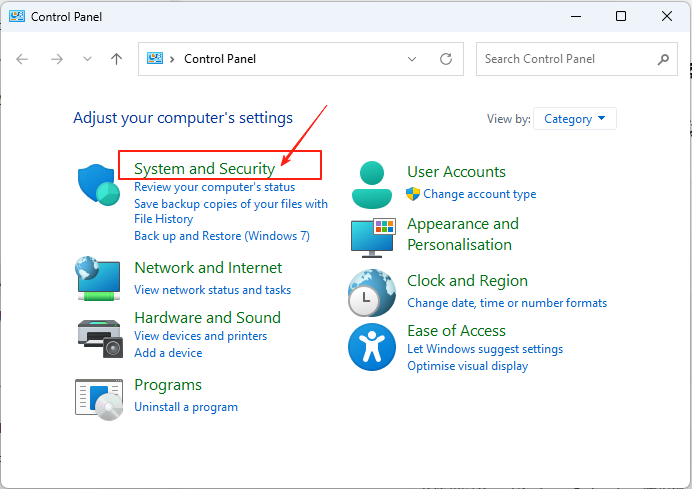Click Let Windows suggest settings
Image resolution: width=692 pixels, height=489 pixels.
(x=485, y=349)
